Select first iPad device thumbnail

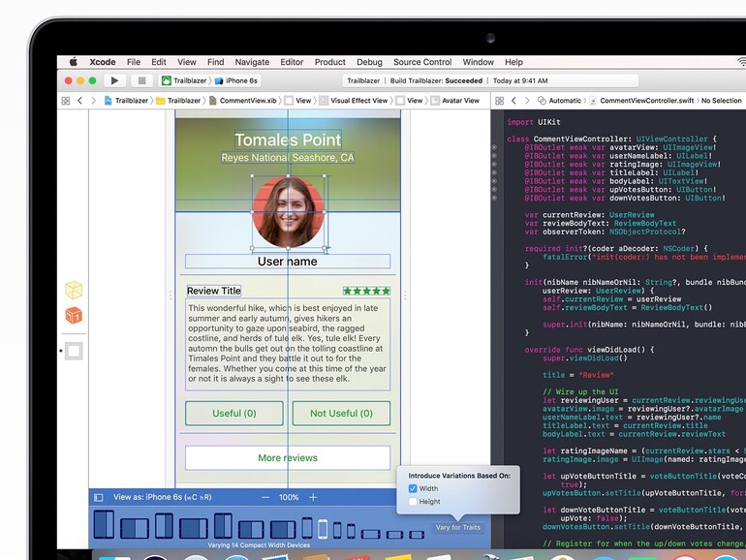(x=105, y=526)
